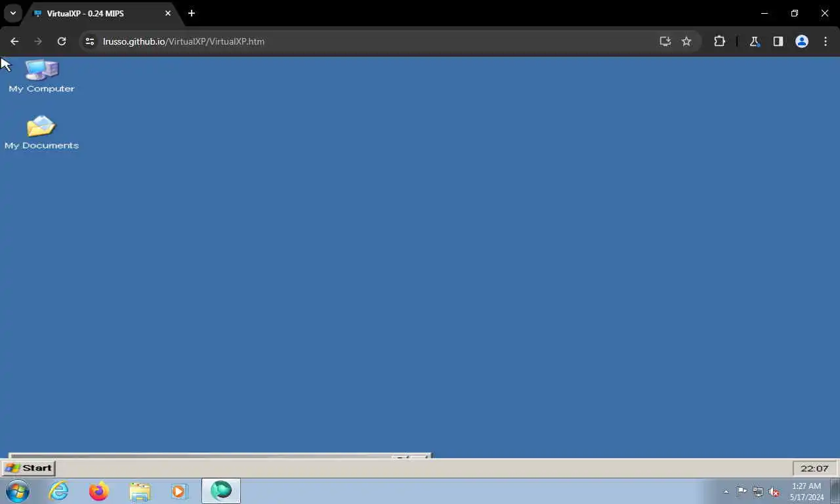
Task: Show hidden system tray icons
Action: click(x=726, y=492)
